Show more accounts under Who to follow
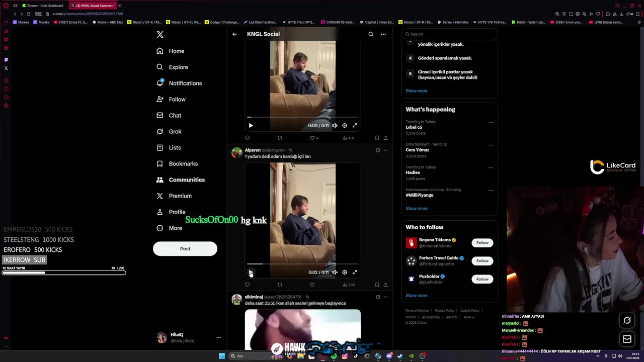The image size is (644, 362). [x=417, y=296]
